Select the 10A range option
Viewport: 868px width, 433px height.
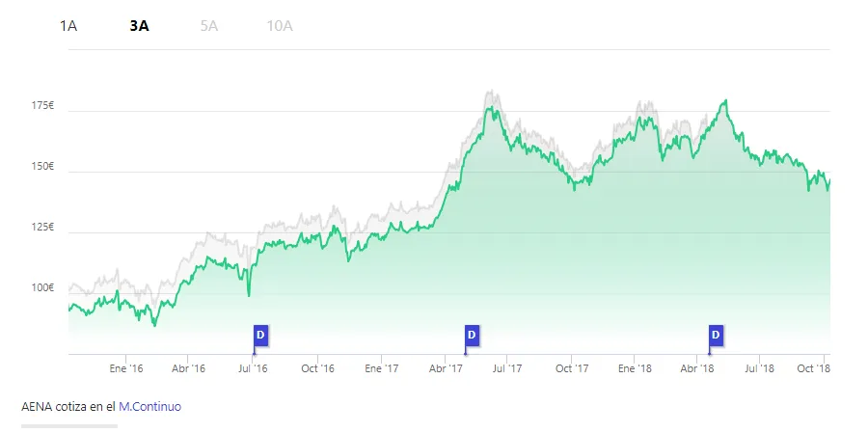280,25
